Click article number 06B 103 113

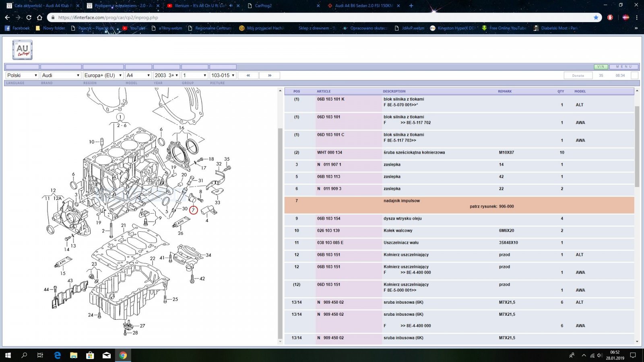pyautogui.click(x=328, y=177)
